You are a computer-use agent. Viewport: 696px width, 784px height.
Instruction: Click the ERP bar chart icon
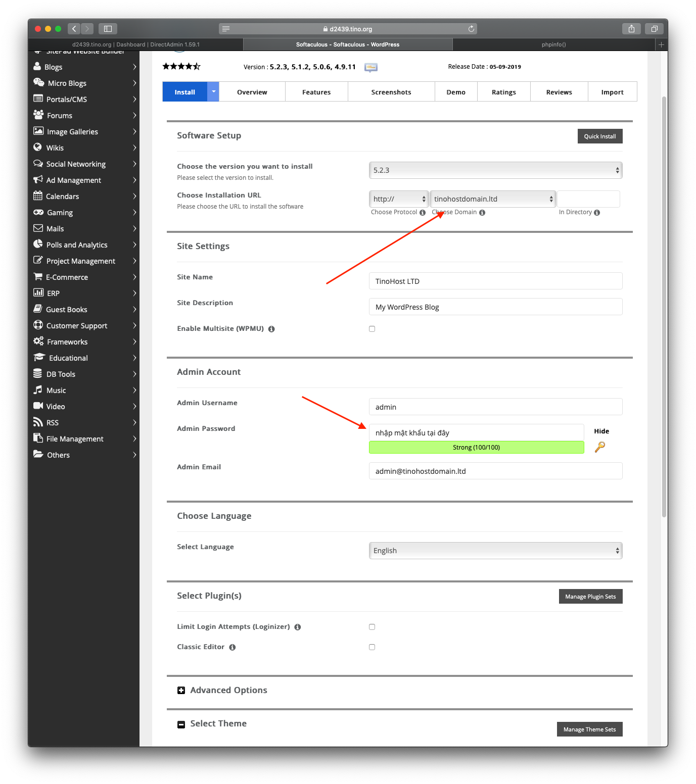coord(38,292)
